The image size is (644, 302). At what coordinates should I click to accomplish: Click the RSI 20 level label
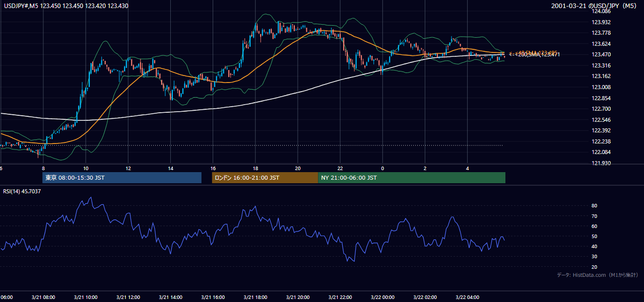point(594,267)
